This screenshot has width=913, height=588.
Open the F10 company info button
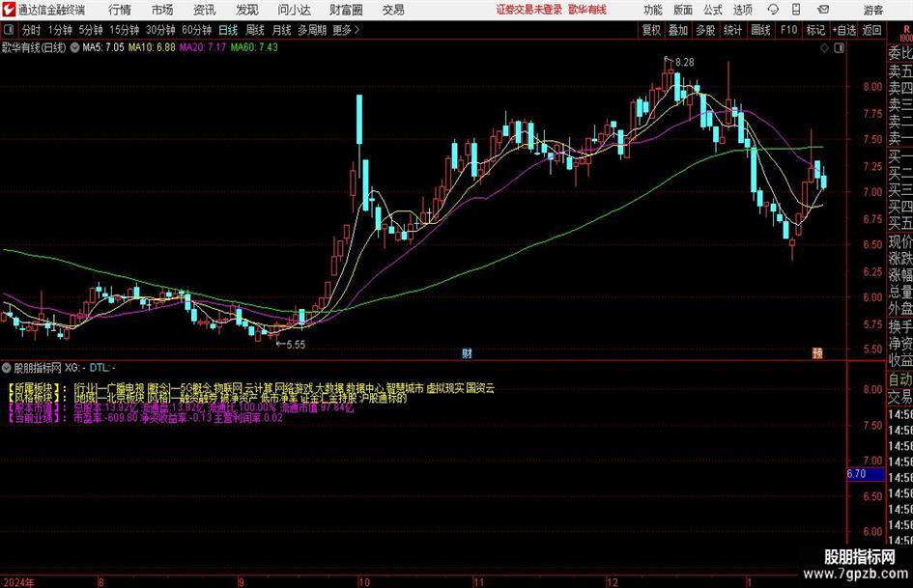click(789, 30)
